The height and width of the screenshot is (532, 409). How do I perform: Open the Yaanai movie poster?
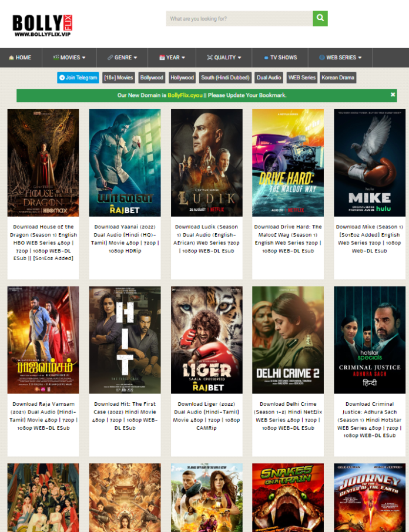pyautogui.click(x=125, y=163)
